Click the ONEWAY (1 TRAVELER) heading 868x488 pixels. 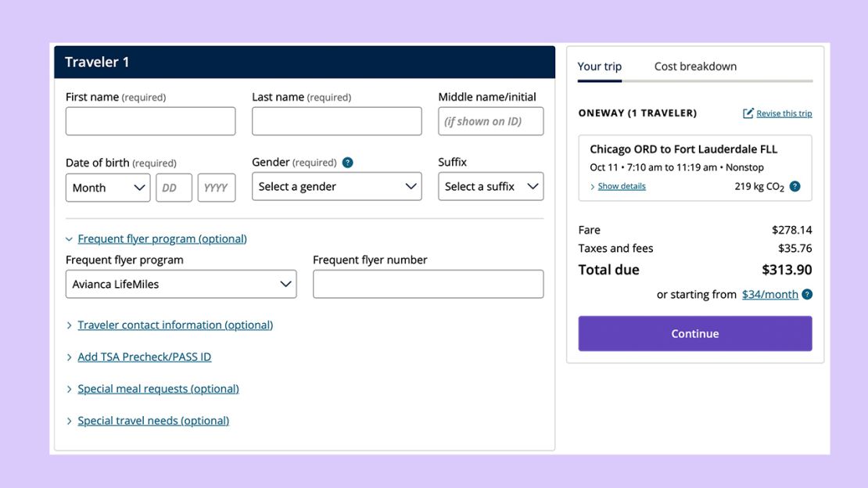click(x=637, y=113)
